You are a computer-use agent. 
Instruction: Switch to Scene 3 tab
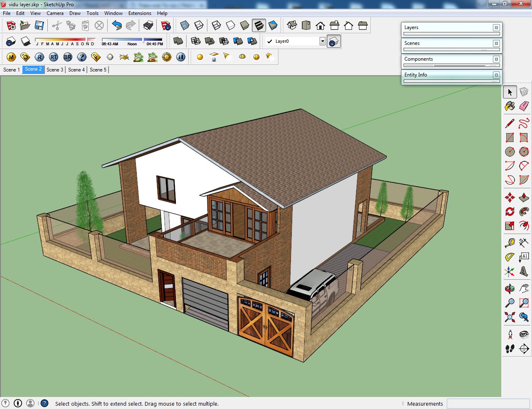(x=55, y=70)
